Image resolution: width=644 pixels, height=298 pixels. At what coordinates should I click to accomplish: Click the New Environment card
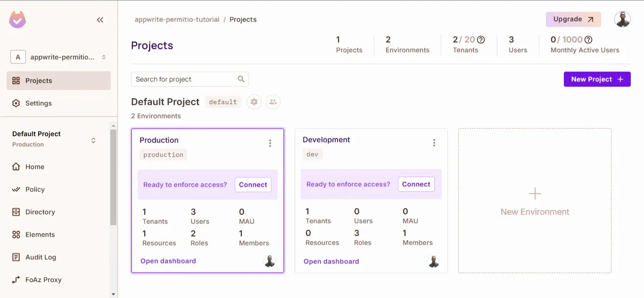pos(535,201)
